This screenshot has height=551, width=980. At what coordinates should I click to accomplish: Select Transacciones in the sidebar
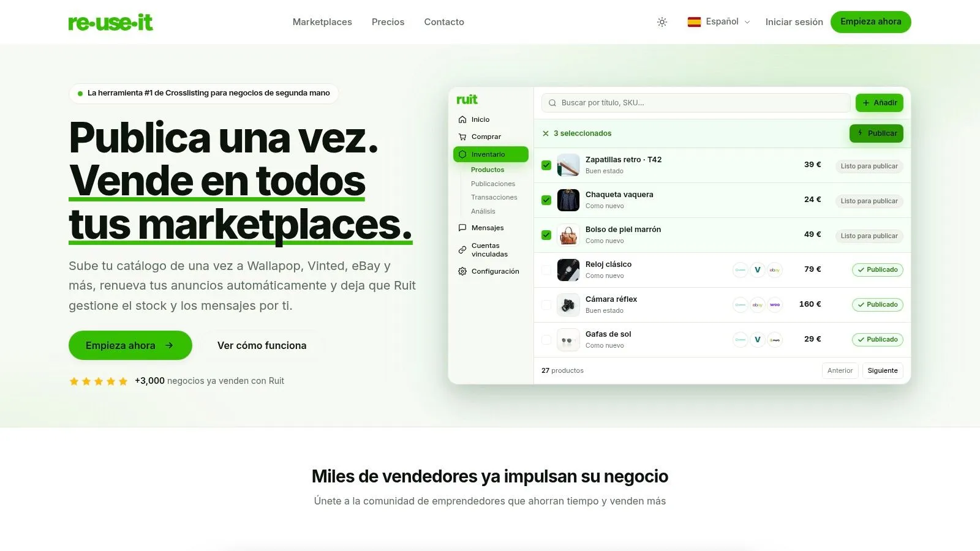494,197
